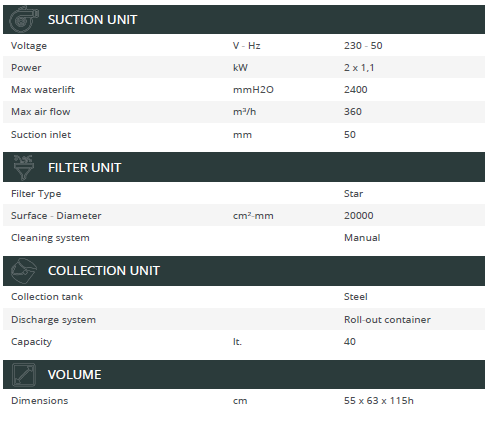Click the Surface - Diameter value 20000
Viewport: 489px width, 425px height.
pyautogui.click(x=359, y=216)
